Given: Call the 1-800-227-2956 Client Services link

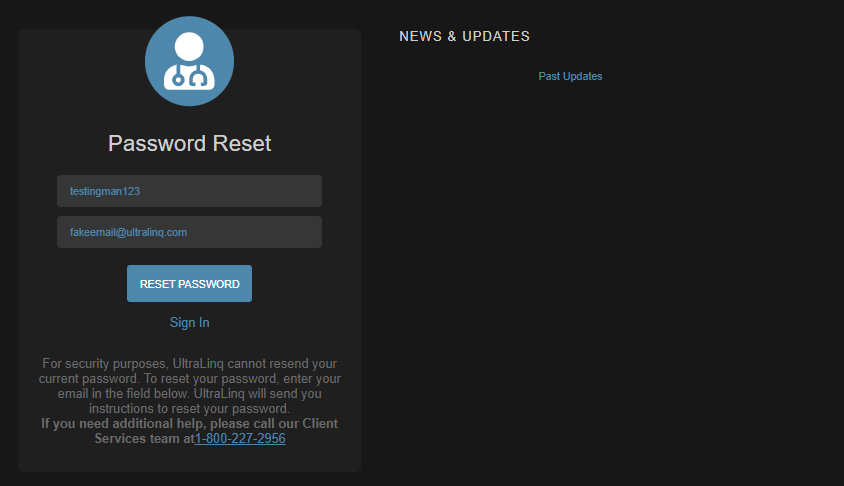Looking at the screenshot, I should pyautogui.click(x=240, y=439).
